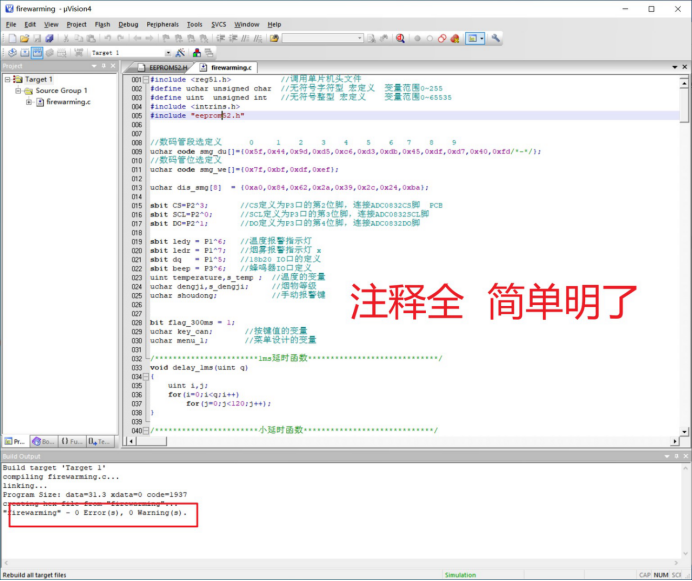Comment selection toolbar icon
This screenshot has width=692, height=581.
(245, 38)
